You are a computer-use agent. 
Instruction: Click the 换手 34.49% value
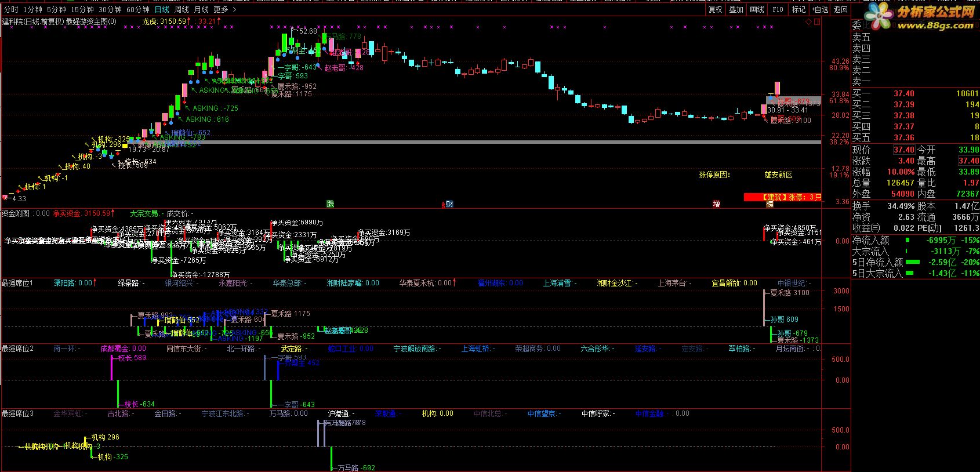[x=901, y=206]
